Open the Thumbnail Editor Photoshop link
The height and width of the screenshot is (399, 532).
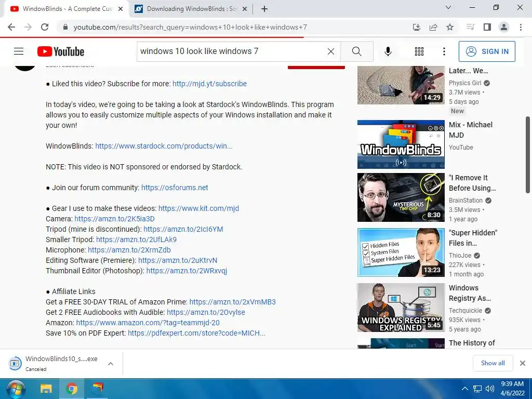click(x=187, y=271)
